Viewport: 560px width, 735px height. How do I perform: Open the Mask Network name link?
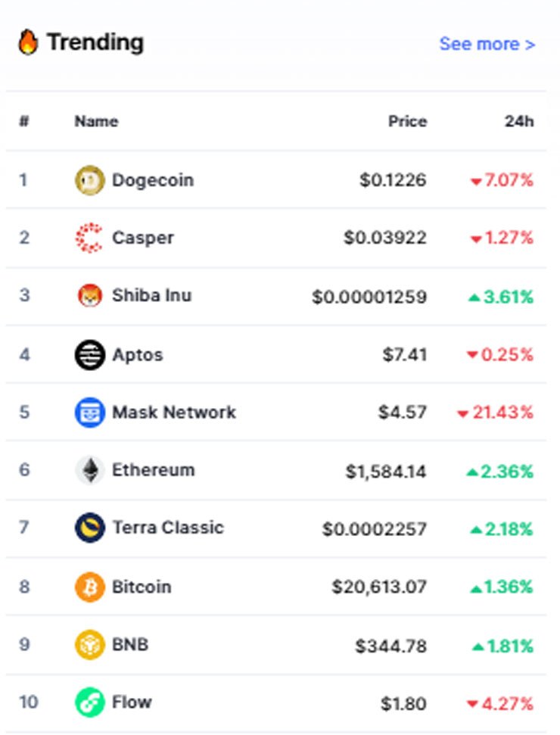click(x=174, y=413)
